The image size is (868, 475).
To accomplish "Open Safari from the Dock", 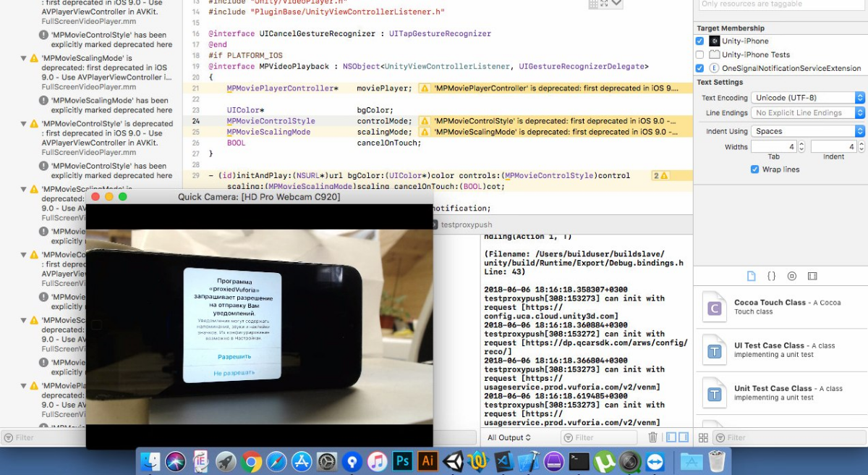I will click(x=276, y=461).
